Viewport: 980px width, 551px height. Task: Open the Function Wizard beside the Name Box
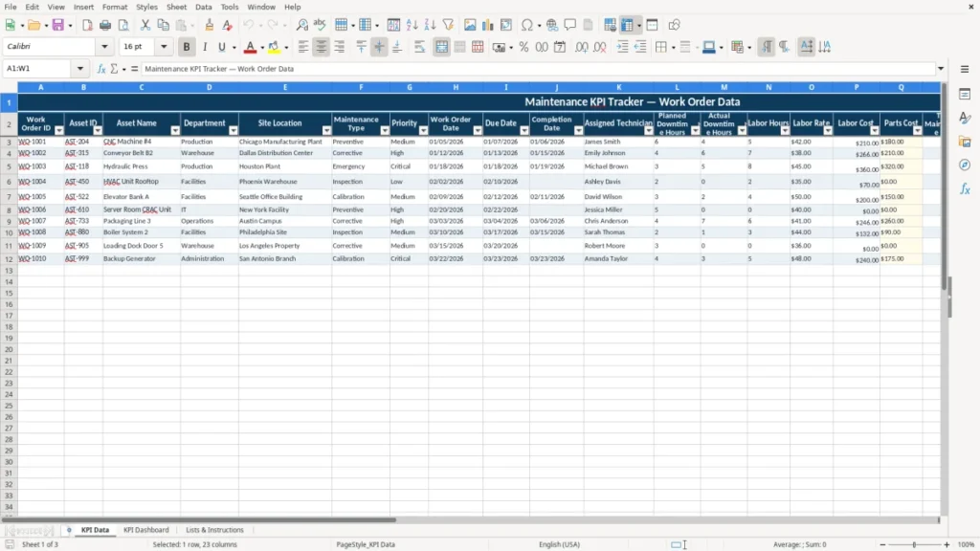pyautogui.click(x=101, y=69)
